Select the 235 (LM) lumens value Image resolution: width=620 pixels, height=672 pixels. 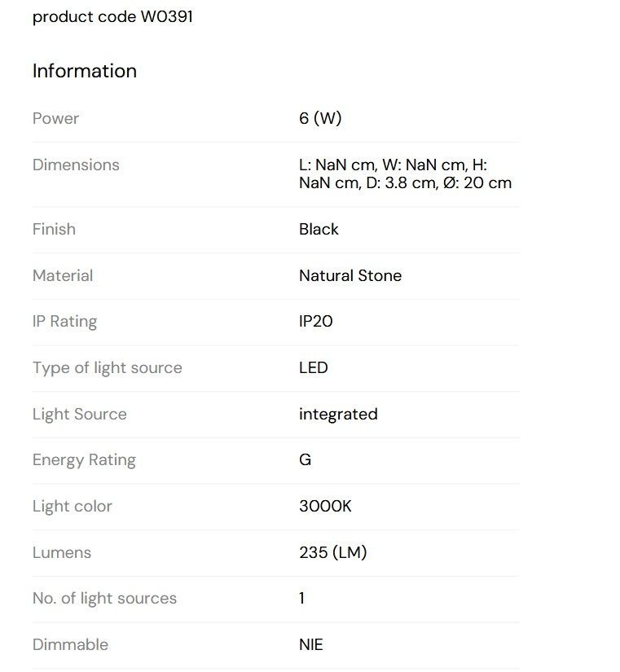pos(333,552)
